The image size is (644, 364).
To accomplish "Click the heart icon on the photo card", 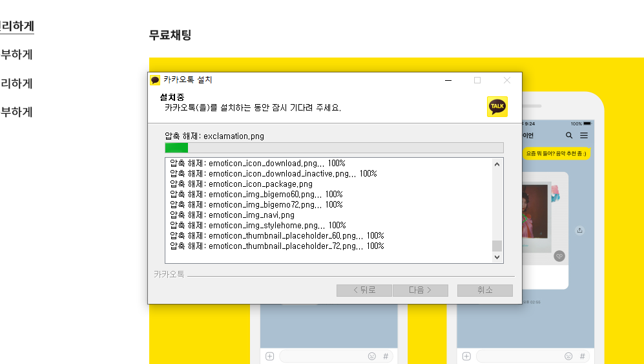I will [x=559, y=256].
